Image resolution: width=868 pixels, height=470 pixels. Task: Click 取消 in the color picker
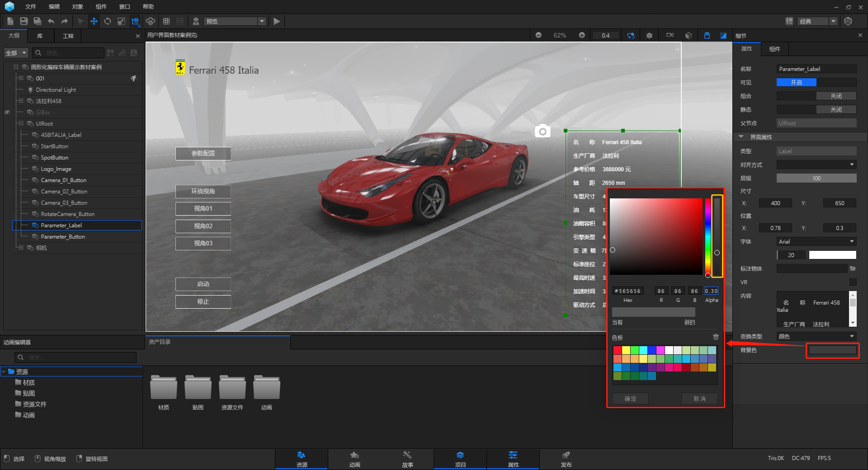(x=699, y=399)
